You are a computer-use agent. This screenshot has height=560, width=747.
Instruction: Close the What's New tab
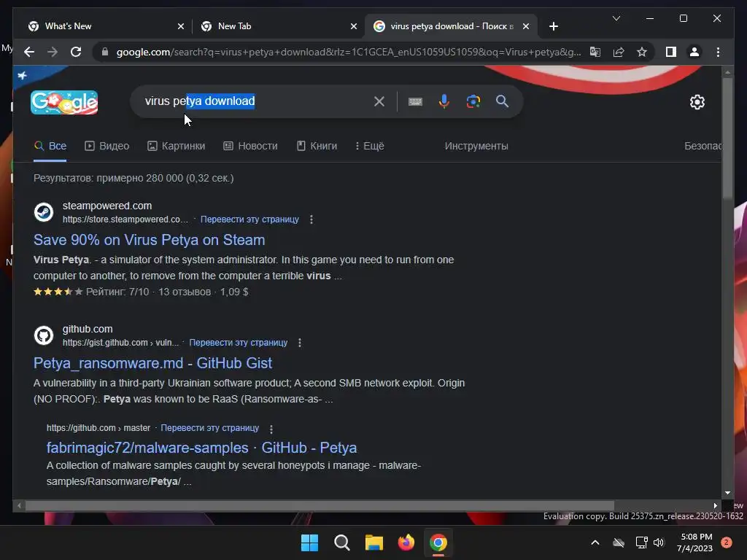181,27
